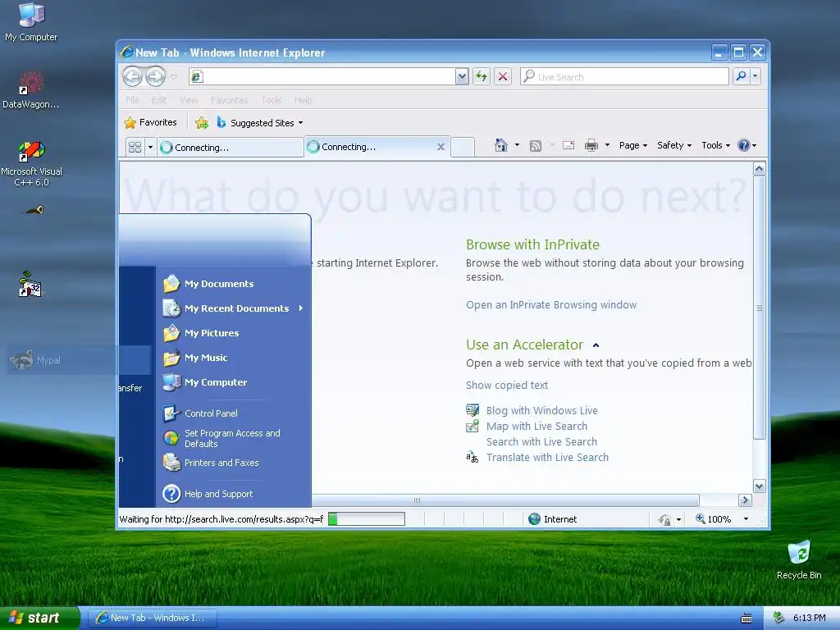
Task: Click the Safely Remove Hardware tray icon
Action: point(779,618)
